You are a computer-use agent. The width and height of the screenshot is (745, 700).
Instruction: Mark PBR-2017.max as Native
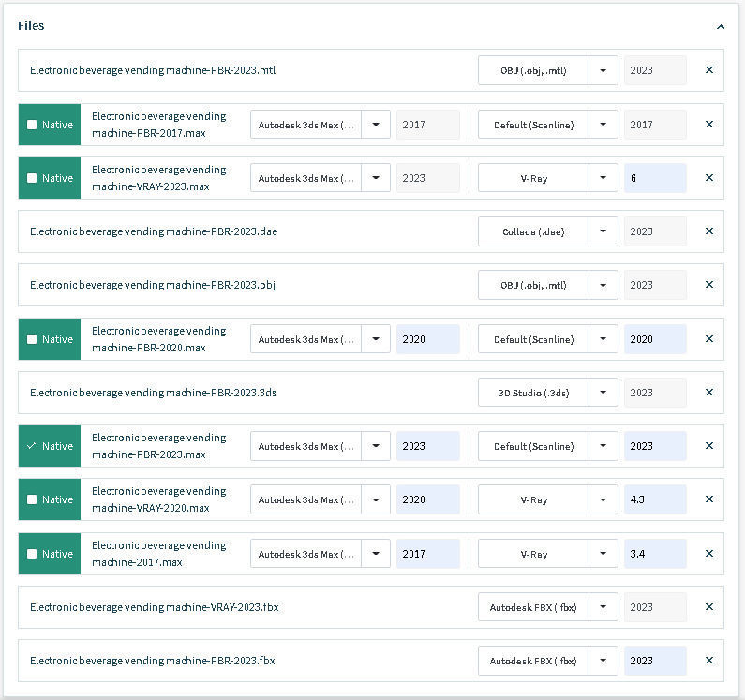33,125
